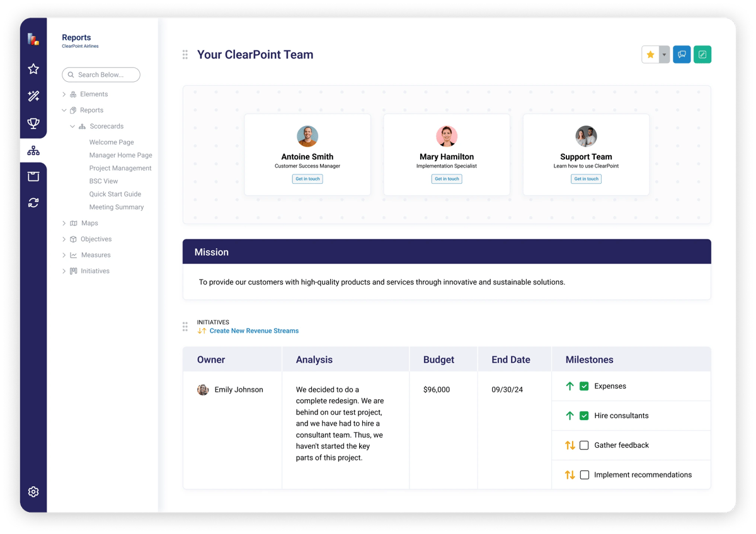Screen dimensions: 756x534
Task: Expand the Maps tree node
Action: (64, 224)
